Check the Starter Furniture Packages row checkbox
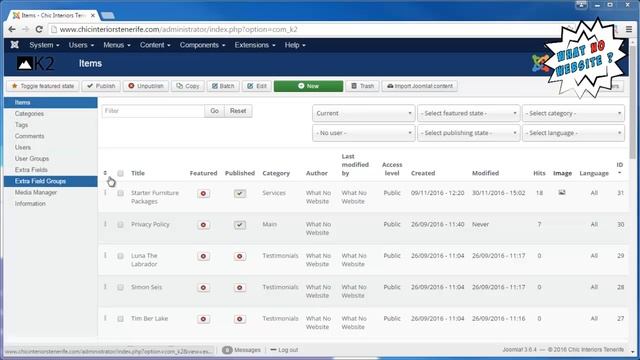 120,193
